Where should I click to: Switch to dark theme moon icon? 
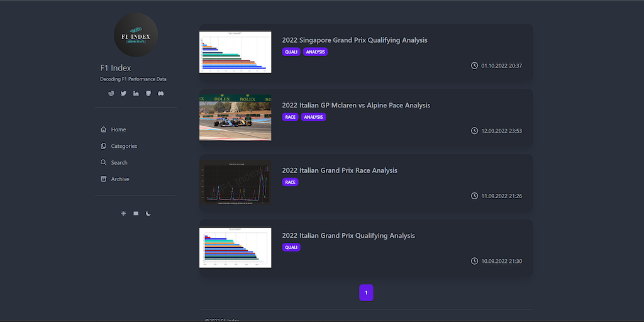click(148, 214)
